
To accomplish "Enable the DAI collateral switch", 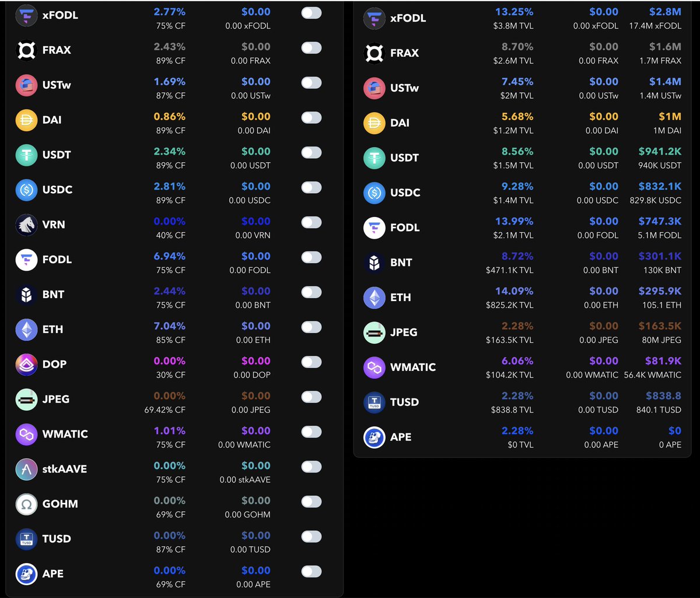I will (311, 118).
